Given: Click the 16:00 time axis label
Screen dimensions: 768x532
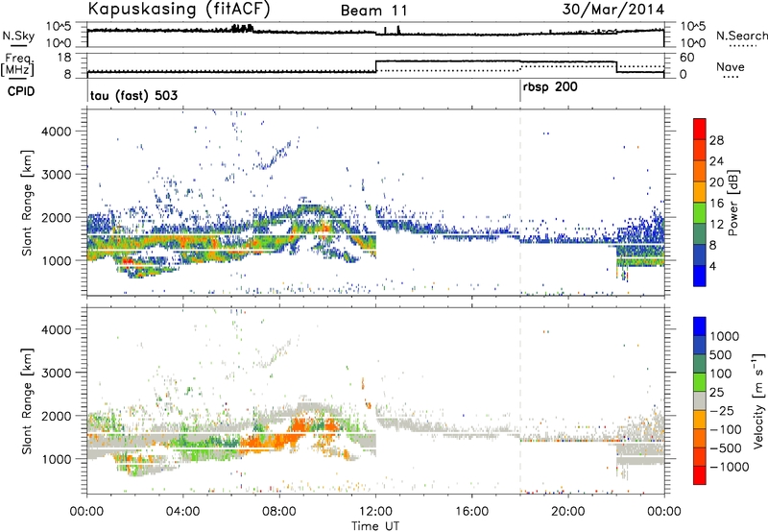Looking at the screenshot, I should pyautogui.click(x=471, y=512).
